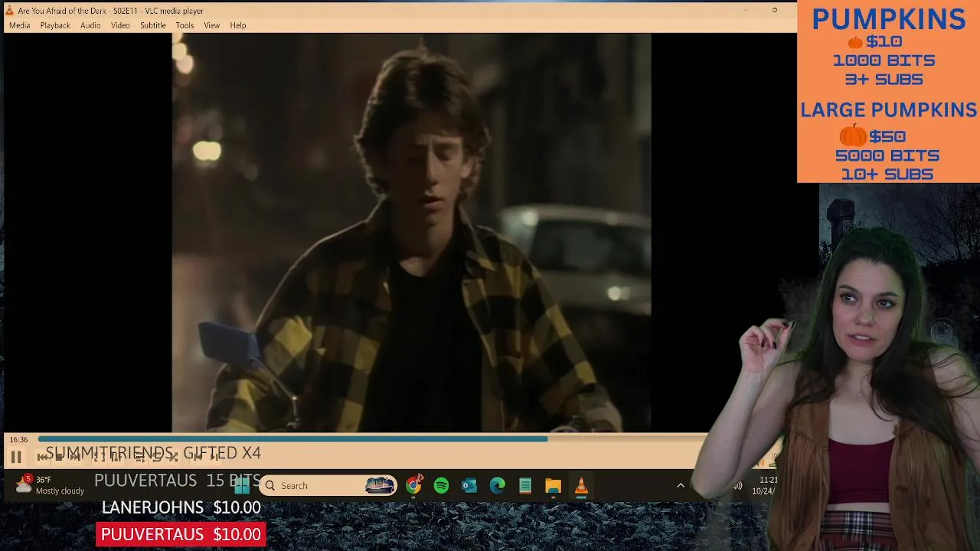Open Microsoft Edge from the taskbar
The height and width of the screenshot is (551, 980).
click(498, 485)
